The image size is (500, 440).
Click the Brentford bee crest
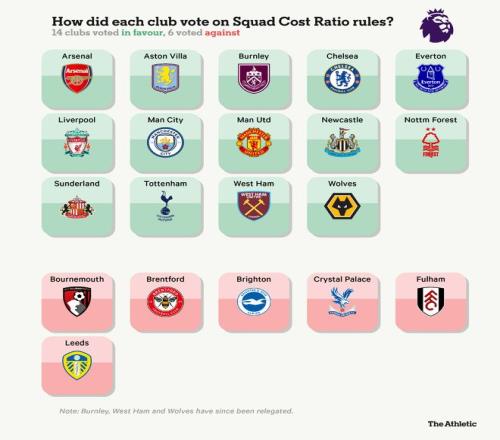[165, 302]
